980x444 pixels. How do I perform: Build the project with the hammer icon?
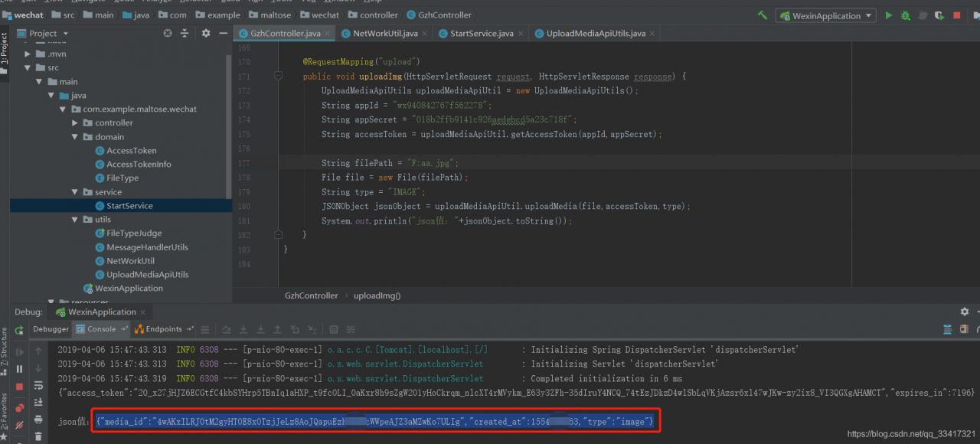[763, 15]
